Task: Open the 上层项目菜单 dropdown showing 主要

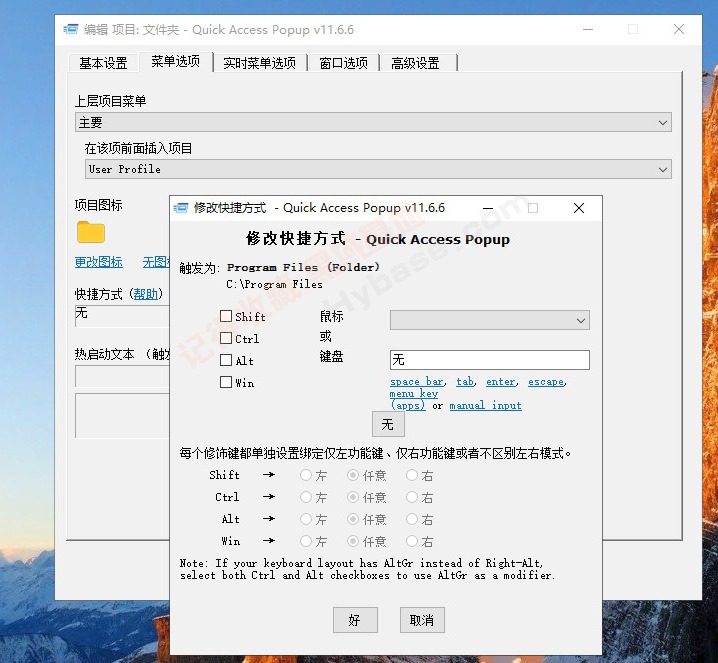Action: pos(373,122)
